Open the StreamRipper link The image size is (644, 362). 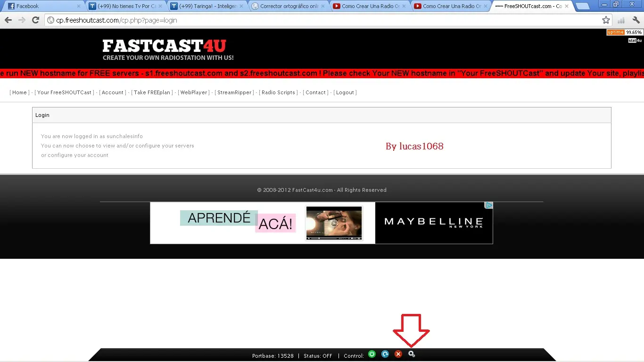click(234, 92)
